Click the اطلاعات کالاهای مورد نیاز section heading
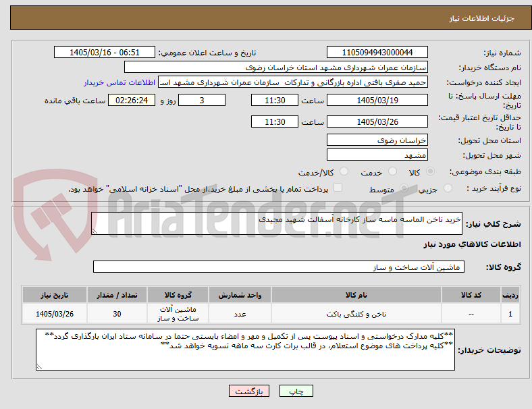Screen dimensions: 532x409 472,244
